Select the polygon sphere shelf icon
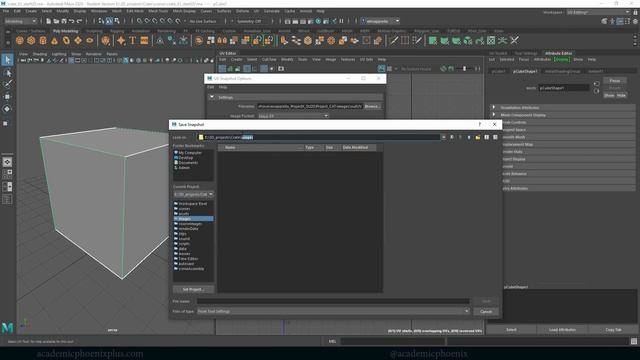 pos(19,40)
